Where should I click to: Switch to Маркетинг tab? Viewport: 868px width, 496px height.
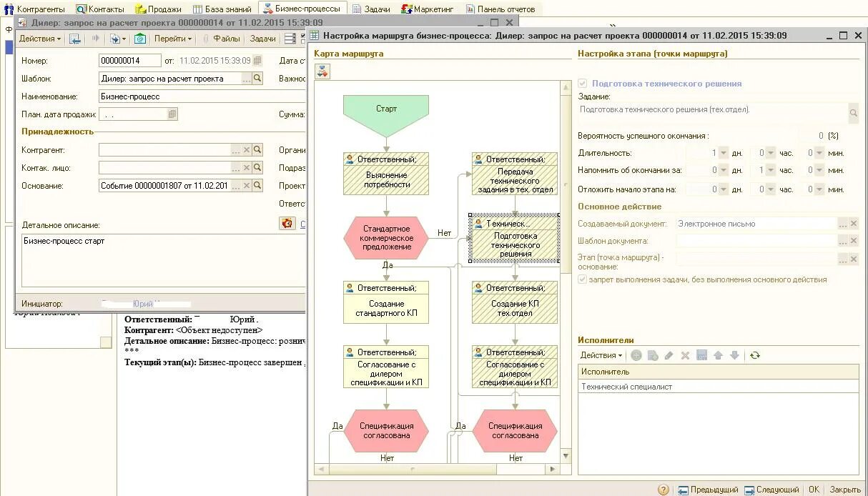pyautogui.click(x=428, y=9)
